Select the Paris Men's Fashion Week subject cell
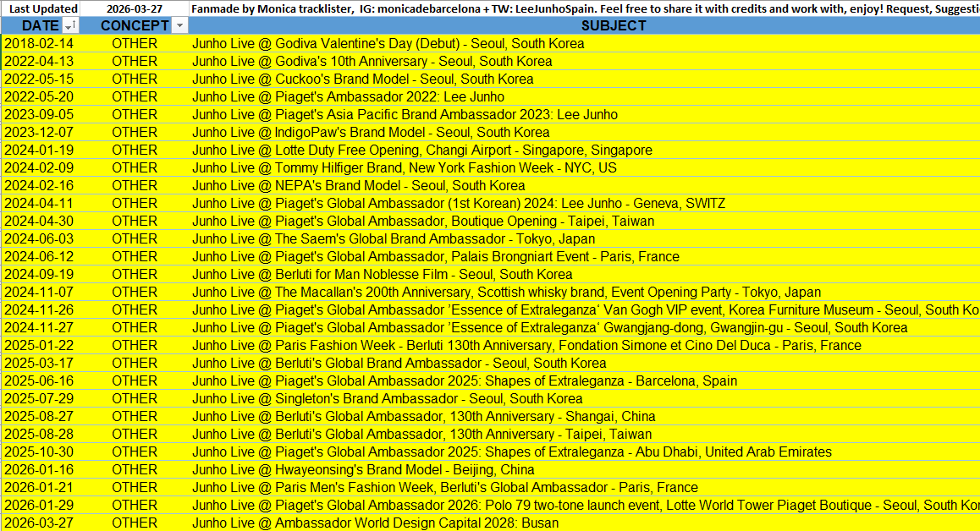Viewport: 980px width, 531px height. pyautogui.click(x=585, y=488)
